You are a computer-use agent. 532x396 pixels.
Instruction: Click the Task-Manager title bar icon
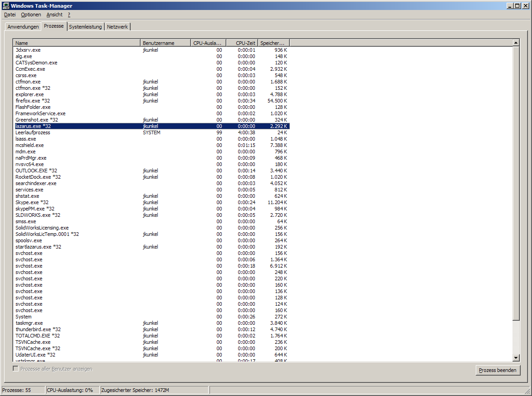[x=5, y=5]
